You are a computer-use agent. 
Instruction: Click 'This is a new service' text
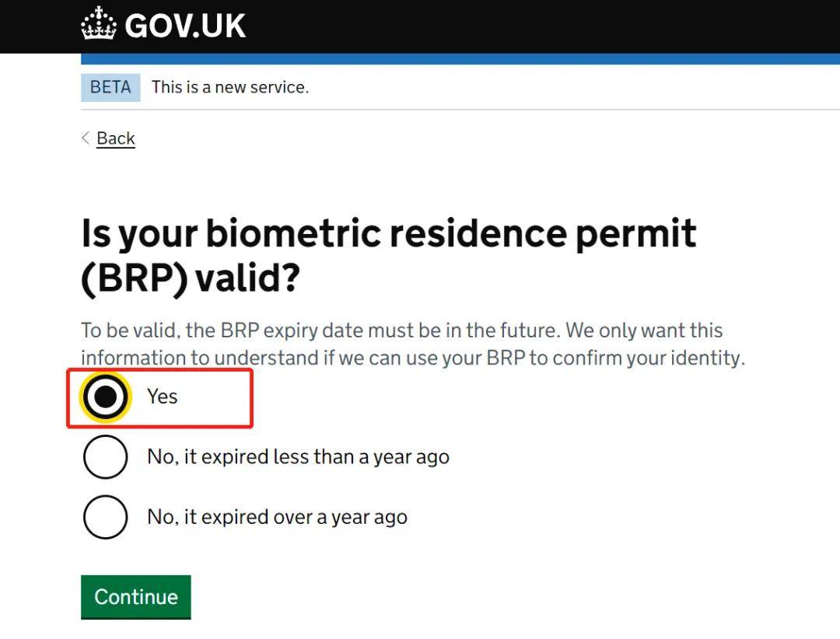[229, 87]
